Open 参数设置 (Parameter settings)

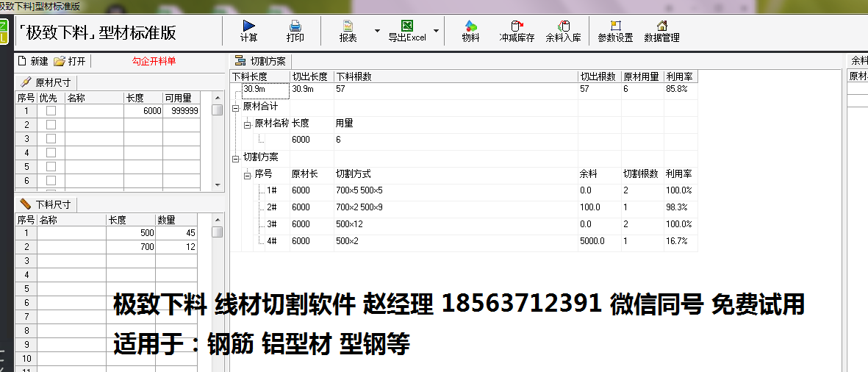[615, 26]
